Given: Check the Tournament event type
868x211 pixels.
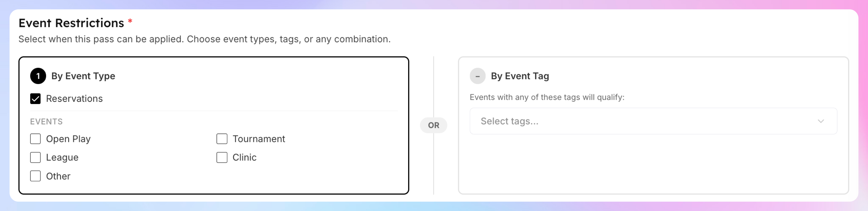Looking at the screenshot, I should 222,139.
